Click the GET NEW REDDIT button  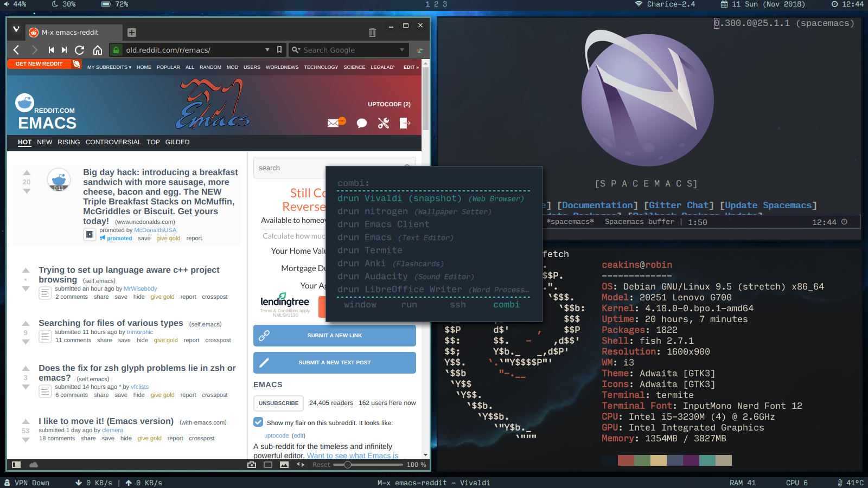pos(39,64)
